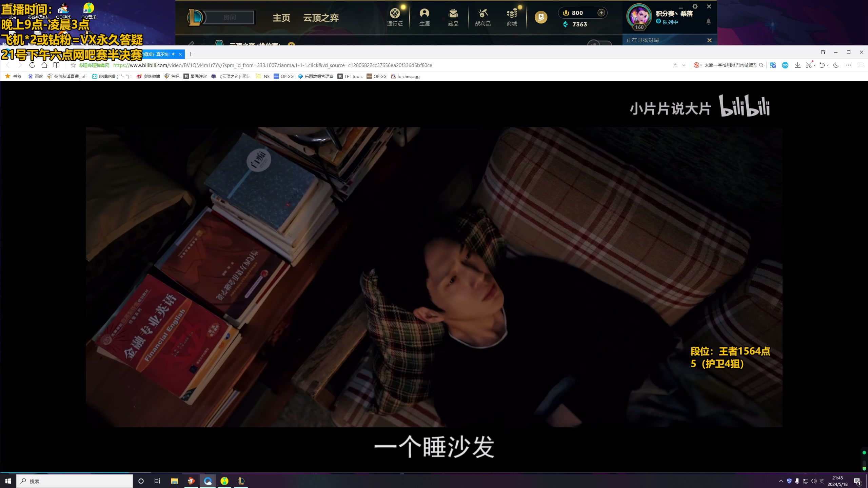
Task: Open 《云顶之弈》团队 bookmark
Action: tap(231, 76)
